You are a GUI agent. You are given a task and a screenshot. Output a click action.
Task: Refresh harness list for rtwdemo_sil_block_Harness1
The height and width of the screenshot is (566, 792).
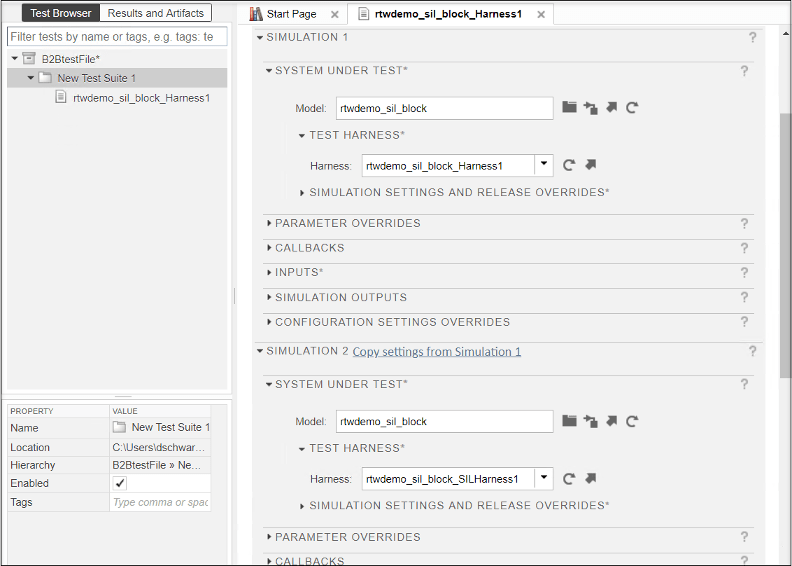click(x=569, y=165)
